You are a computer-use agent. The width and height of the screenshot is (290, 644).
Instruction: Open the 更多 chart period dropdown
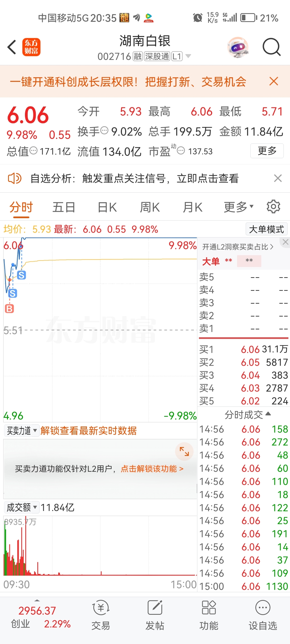tap(239, 207)
